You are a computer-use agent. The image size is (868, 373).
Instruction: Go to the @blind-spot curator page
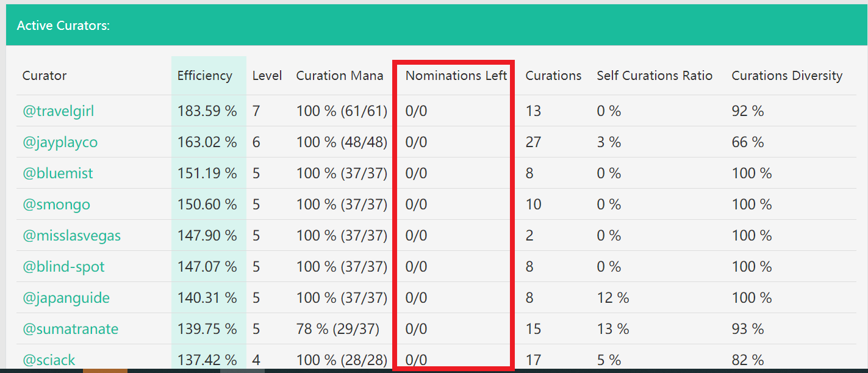[x=63, y=267]
